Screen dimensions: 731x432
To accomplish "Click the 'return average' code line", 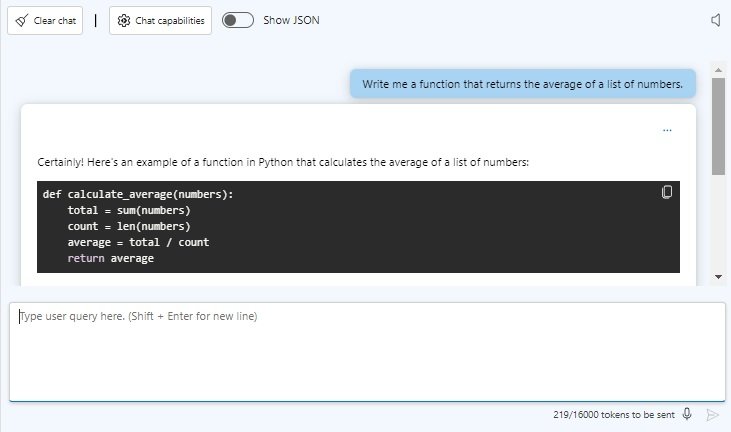I will pos(110,258).
